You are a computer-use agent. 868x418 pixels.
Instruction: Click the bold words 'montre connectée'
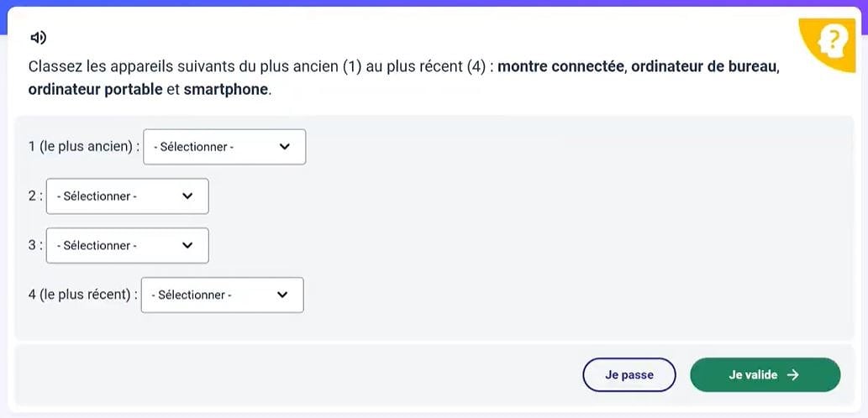tap(560, 67)
